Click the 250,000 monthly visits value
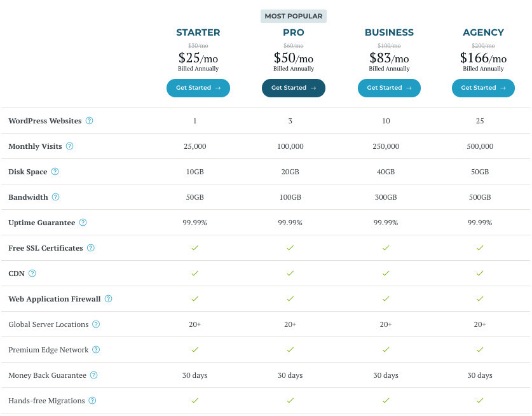This screenshot has width=532, height=416. click(386, 146)
